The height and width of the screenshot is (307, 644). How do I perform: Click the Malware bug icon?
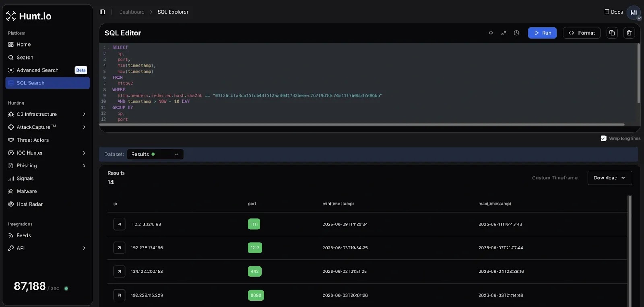pyautogui.click(x=11, y=192)
